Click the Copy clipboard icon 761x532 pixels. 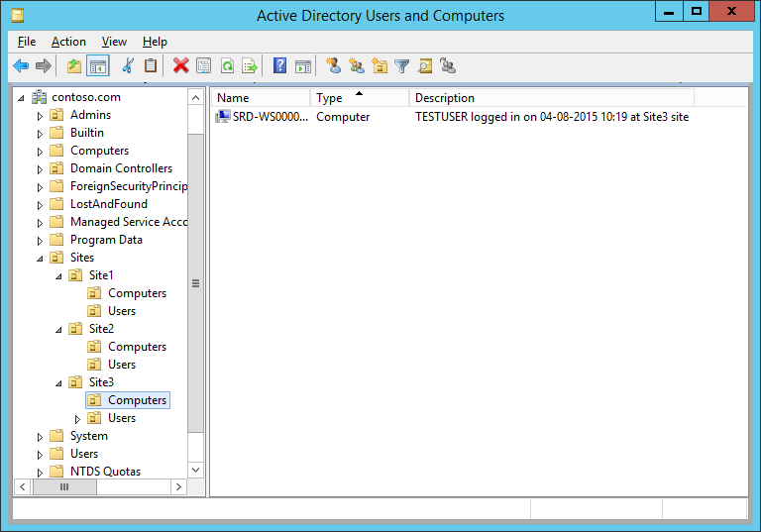pyautogui.click(x=151, y=65)
